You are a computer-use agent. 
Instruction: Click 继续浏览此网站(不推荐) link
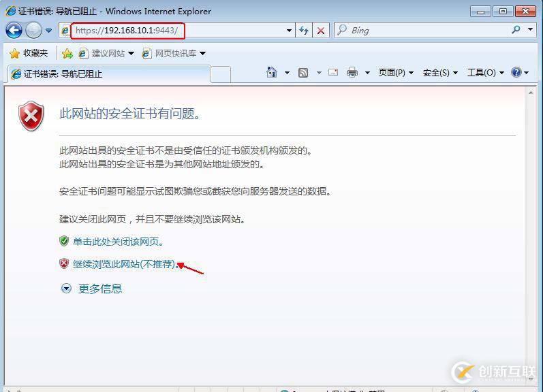(126, 264)
